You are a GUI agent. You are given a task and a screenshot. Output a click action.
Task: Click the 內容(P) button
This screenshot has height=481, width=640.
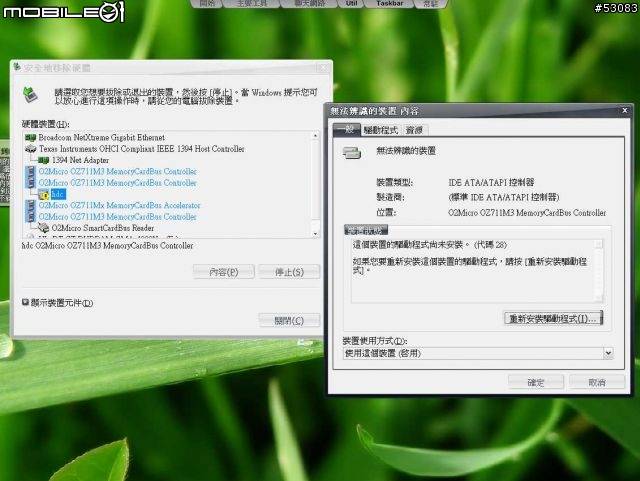224,272
